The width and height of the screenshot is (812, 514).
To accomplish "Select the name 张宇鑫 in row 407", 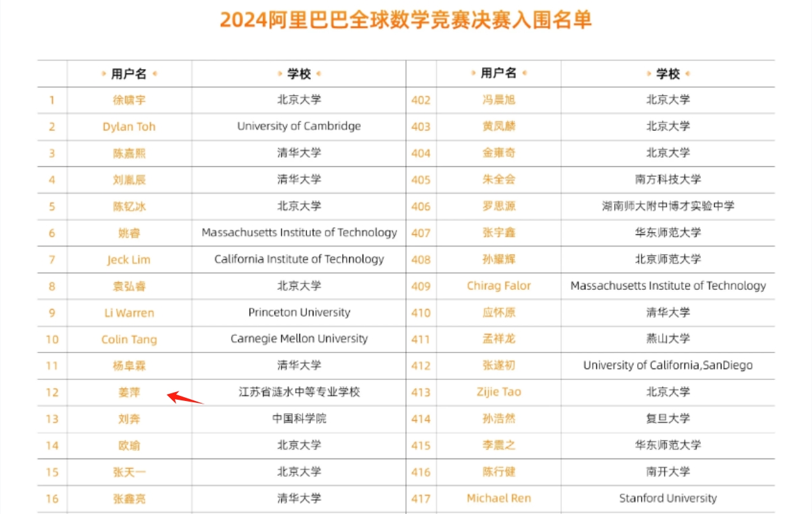I will [499, 233].
